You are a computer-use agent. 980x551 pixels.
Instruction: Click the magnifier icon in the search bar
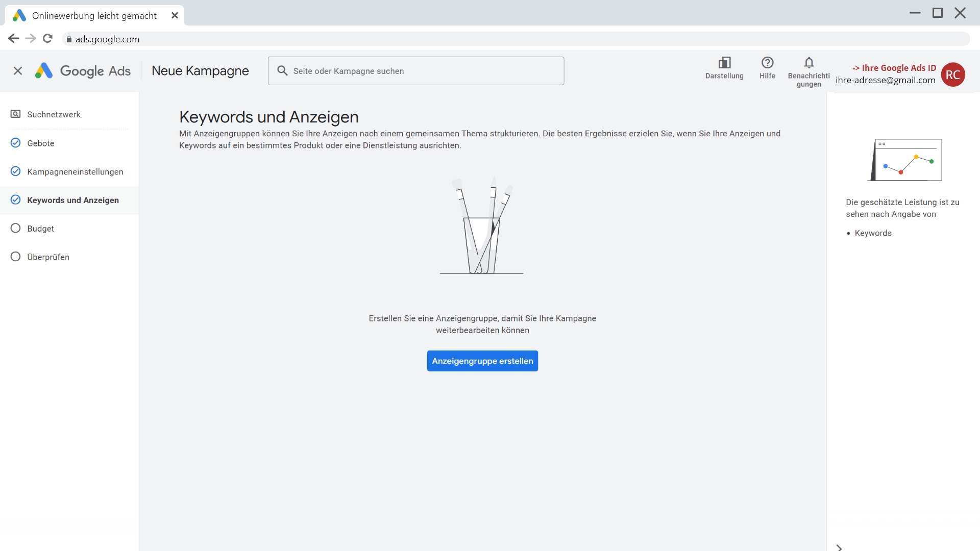tap(283, 70)
